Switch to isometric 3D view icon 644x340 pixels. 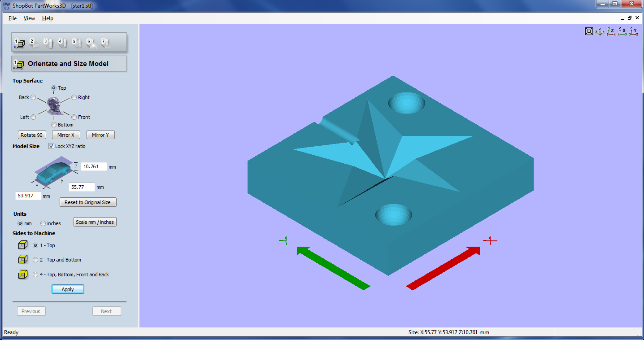[600, 31]
